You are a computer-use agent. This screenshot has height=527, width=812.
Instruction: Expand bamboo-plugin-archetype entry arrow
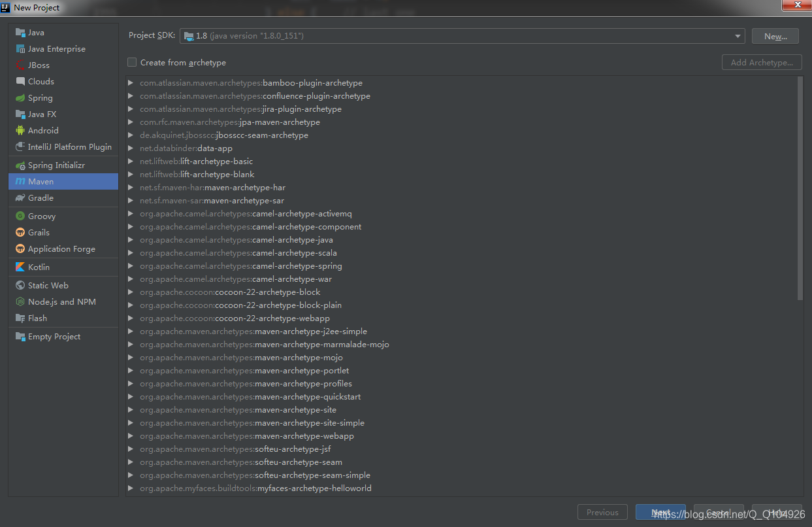coord(131,83)
